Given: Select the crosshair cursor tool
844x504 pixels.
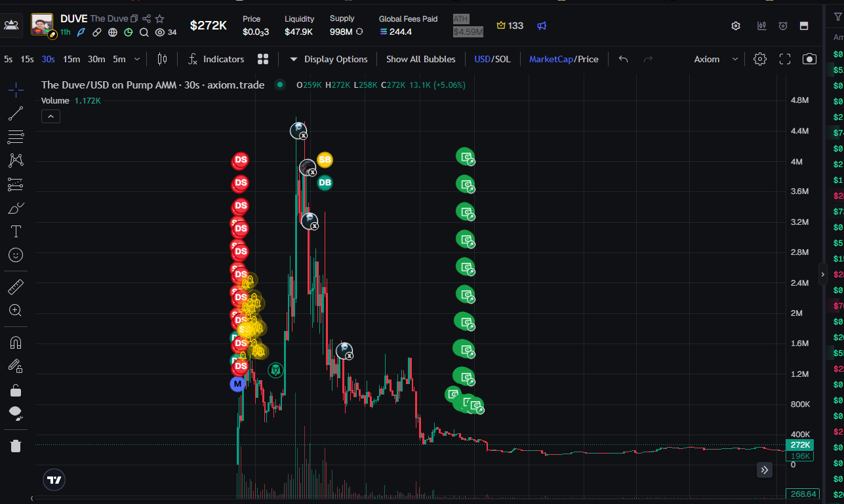Looking at the screenshot, I should pos(16,90).
